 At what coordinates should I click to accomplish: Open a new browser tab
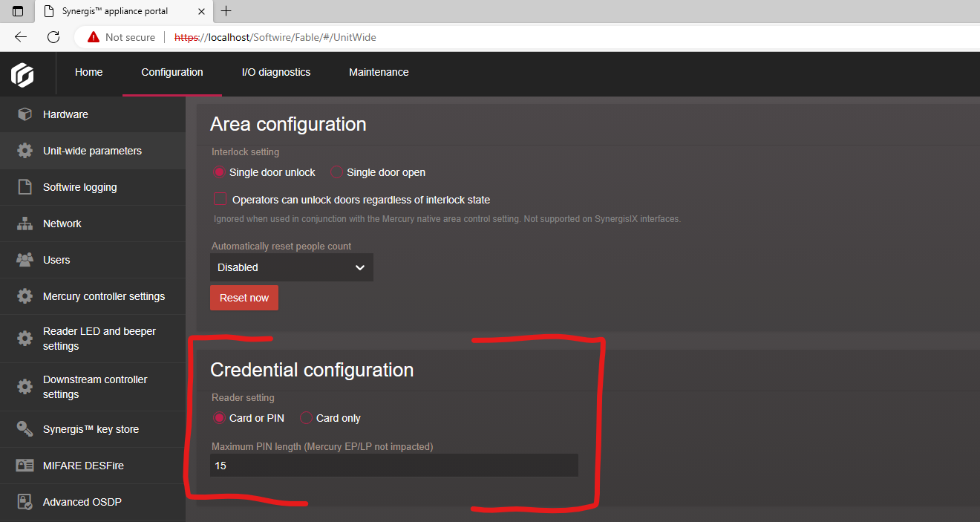226,11
